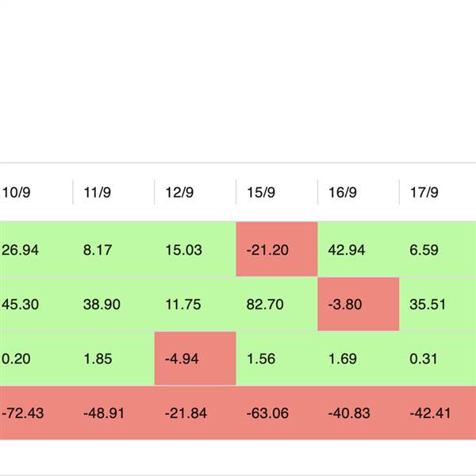This screenshot has width=476, height=476.
Task: Click the red -4.94 cell
Action: [194, 359]
